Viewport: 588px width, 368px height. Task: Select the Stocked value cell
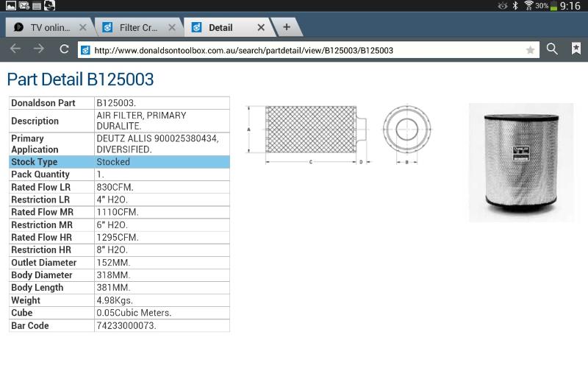pos(162,162)
